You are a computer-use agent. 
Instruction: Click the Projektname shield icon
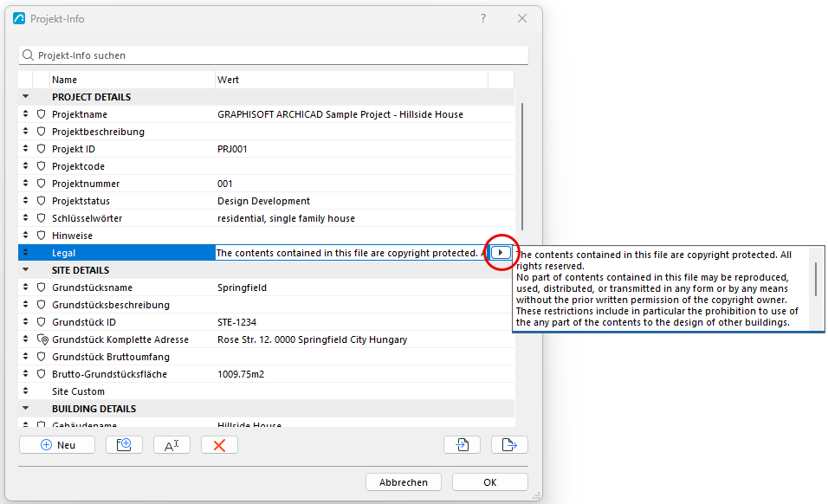pos(42,114)
